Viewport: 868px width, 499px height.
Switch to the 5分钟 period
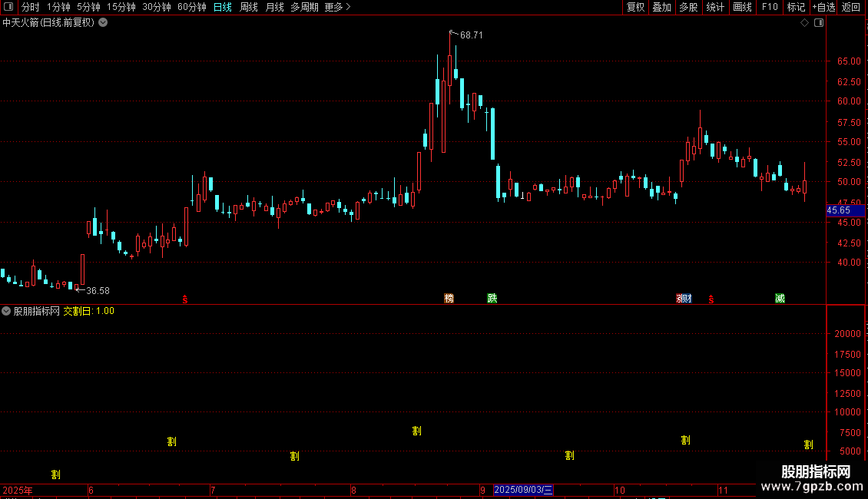[88, 7]
